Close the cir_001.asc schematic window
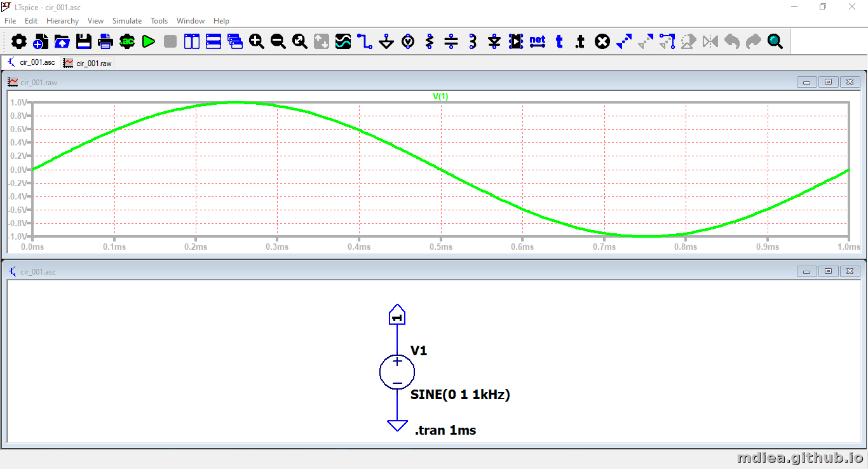The height and width of the screenshot is (469, 868). 850,271
